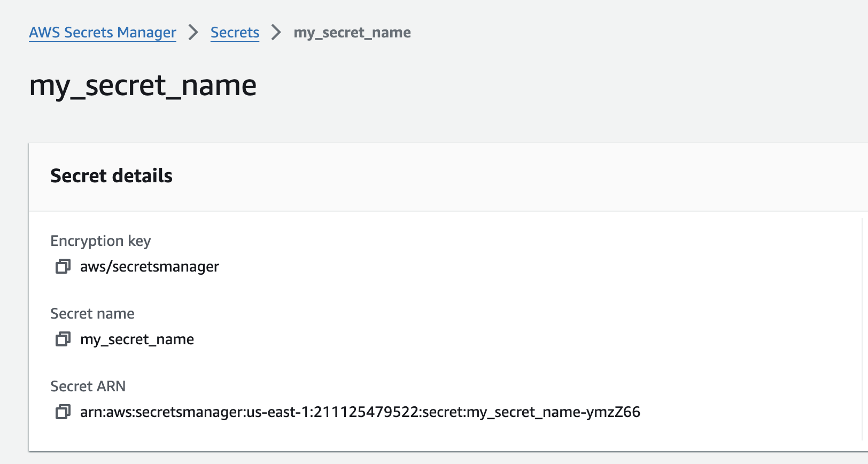The width and height of the screenshot is (868, 464).
Task: Select the aws/secretsmanager key value
Action: tap(150, 266)
